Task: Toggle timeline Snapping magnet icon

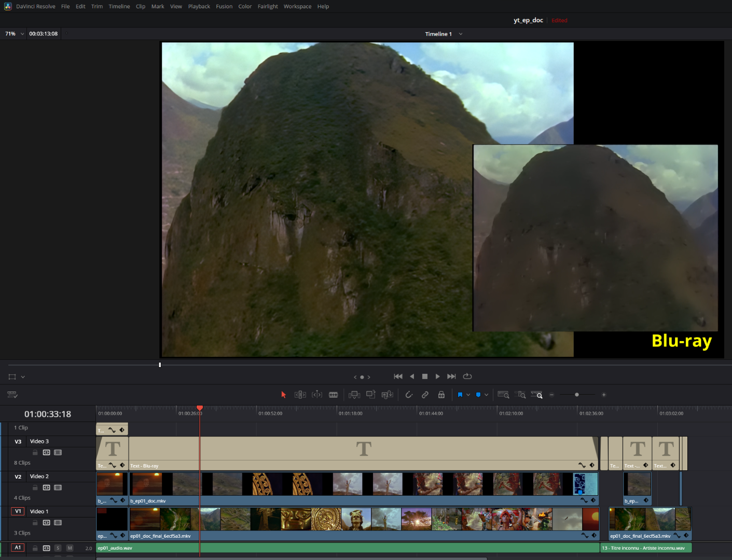Action: pos(409,395)
